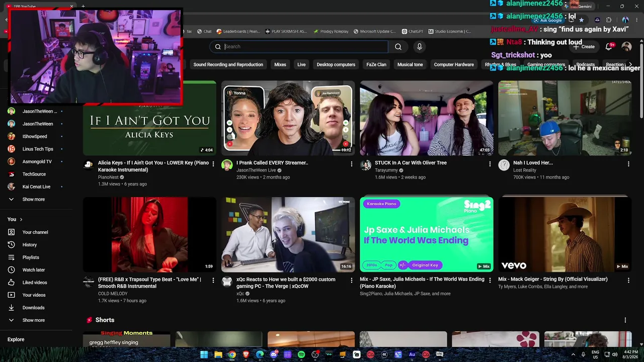Select the Mixes filter chip
The image size is (644, 362).
280,65
